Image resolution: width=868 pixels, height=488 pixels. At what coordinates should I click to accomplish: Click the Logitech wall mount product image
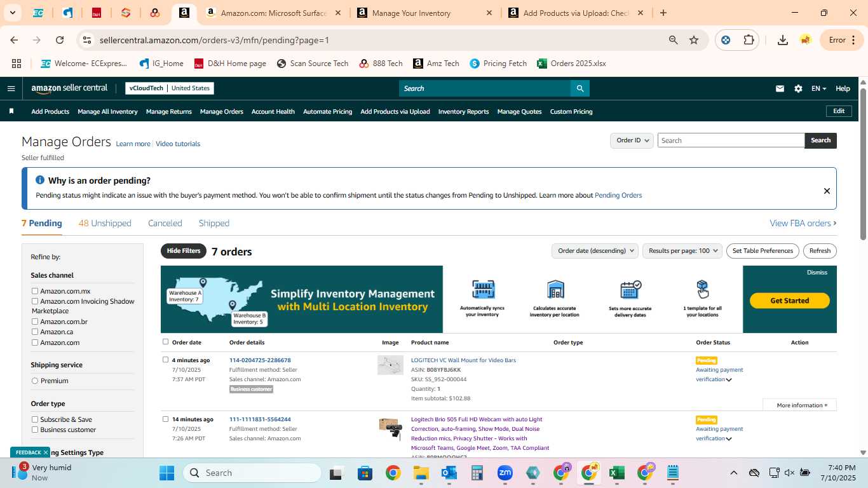point(390,365)
